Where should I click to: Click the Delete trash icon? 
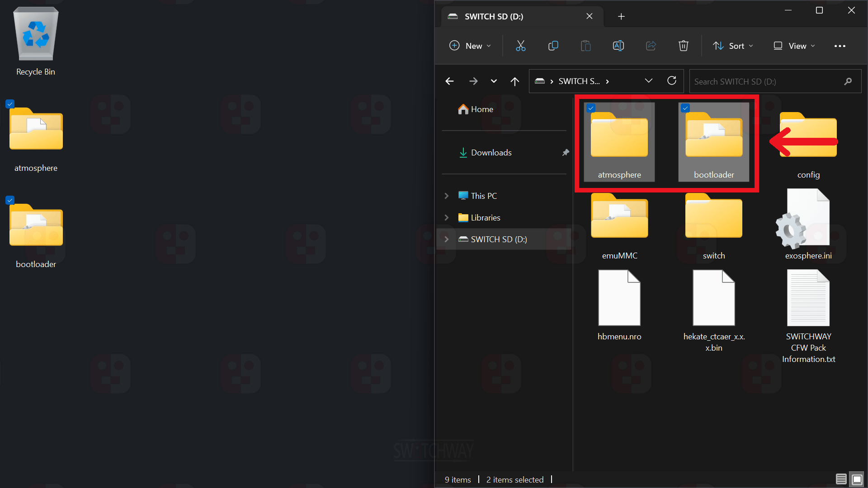[x=683, y=46]
